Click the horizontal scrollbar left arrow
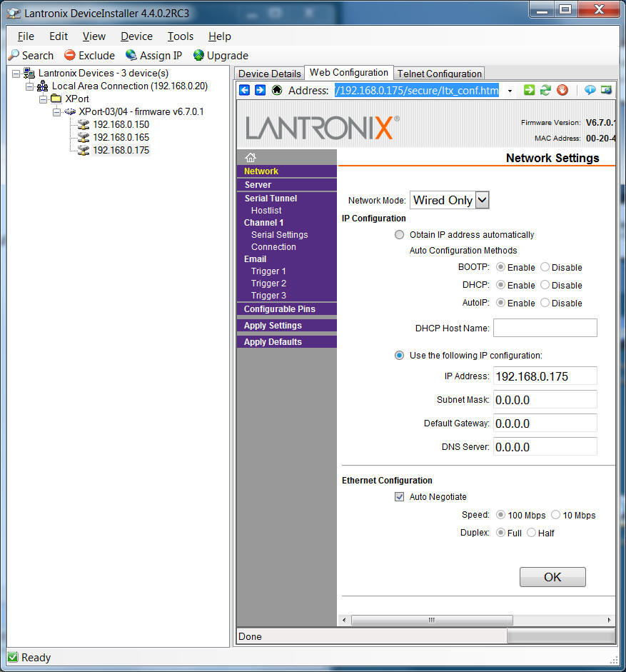This screenshot has height=672, width=626. point(344,620)
